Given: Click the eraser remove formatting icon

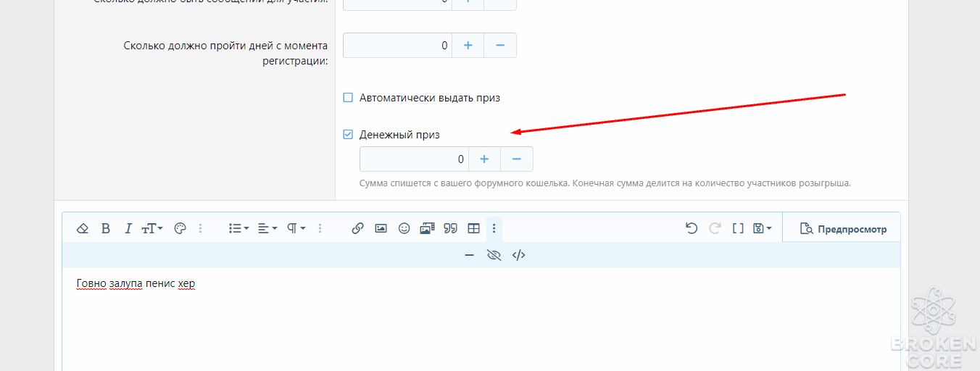Looking at the screenshot, I should pyautogui.click(x=83, y=228).
